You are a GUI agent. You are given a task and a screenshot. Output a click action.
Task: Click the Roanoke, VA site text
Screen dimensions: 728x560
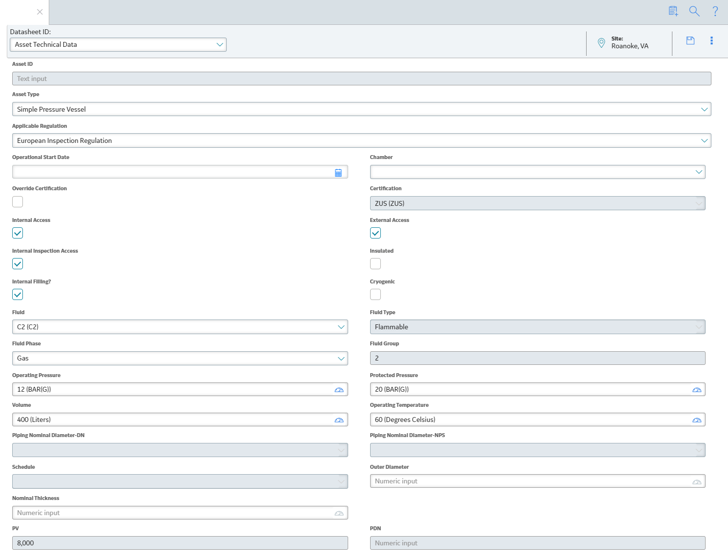[x=630, y=46]
